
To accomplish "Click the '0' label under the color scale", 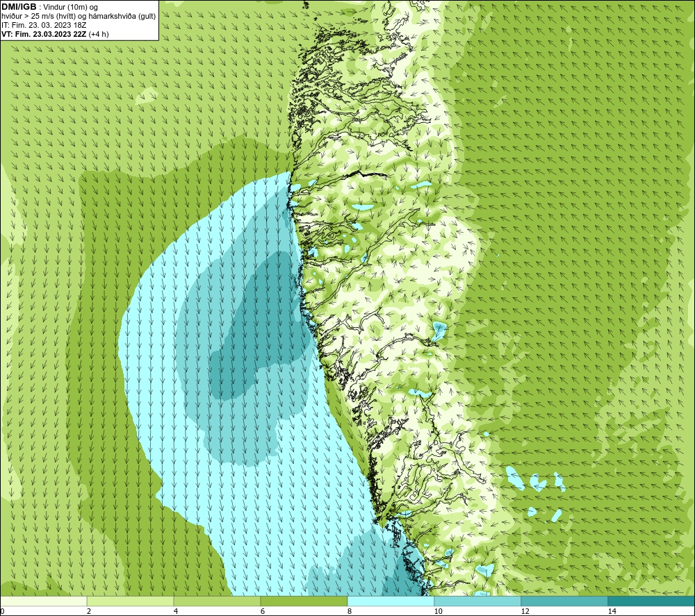I will tap(2, 611).
